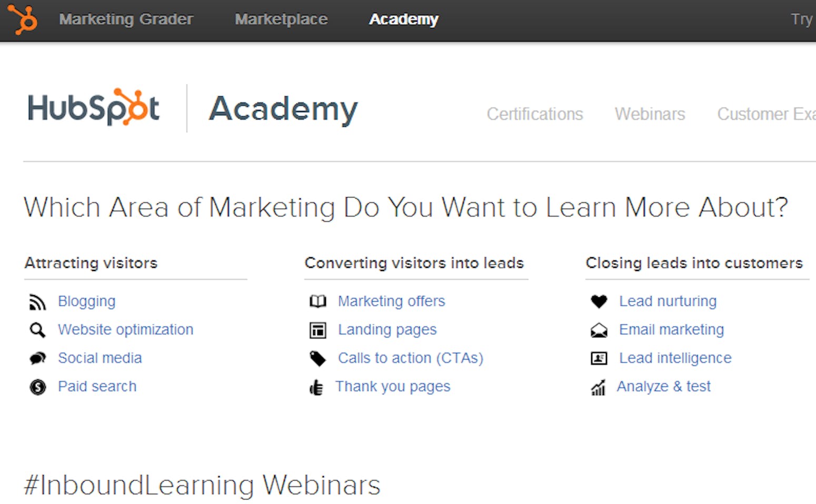Viewport: 816px width, 504px height.
Task: Click the layout icon beside Landing pages
Action: point(318,330)
